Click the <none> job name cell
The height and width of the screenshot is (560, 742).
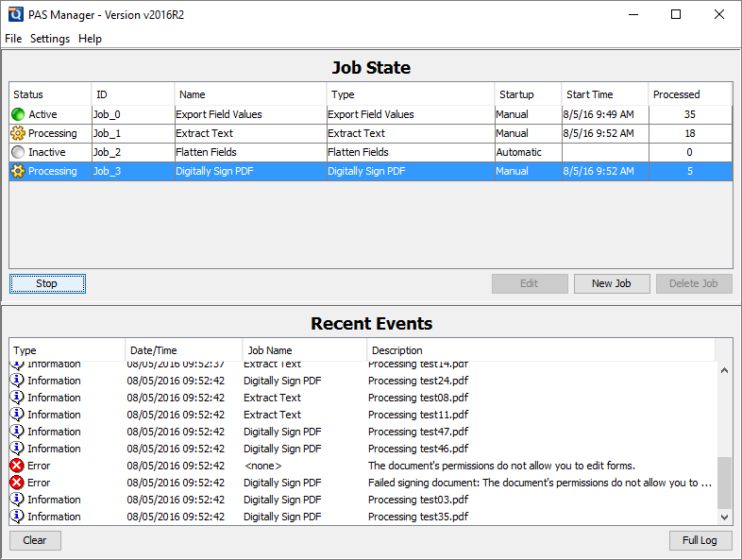(x=262, y=466)
